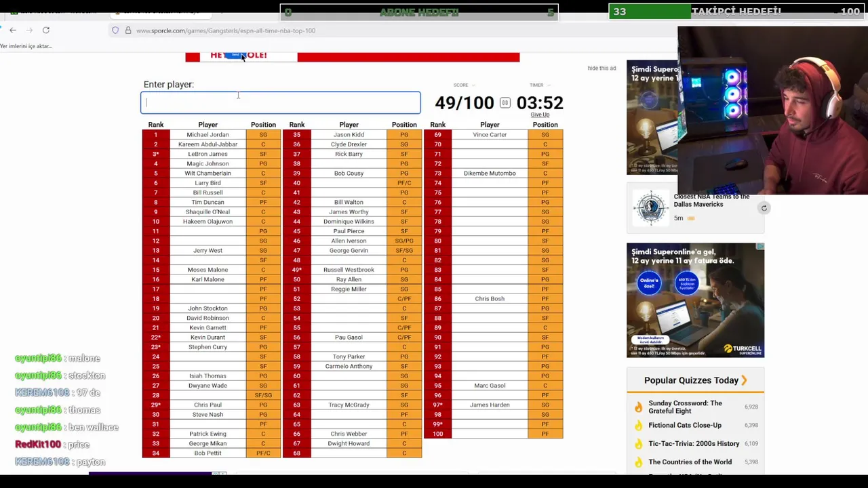Viewport: 868px width, 488px height.
Task: Click the Give Up link
Action: click(x=540, y=115)
